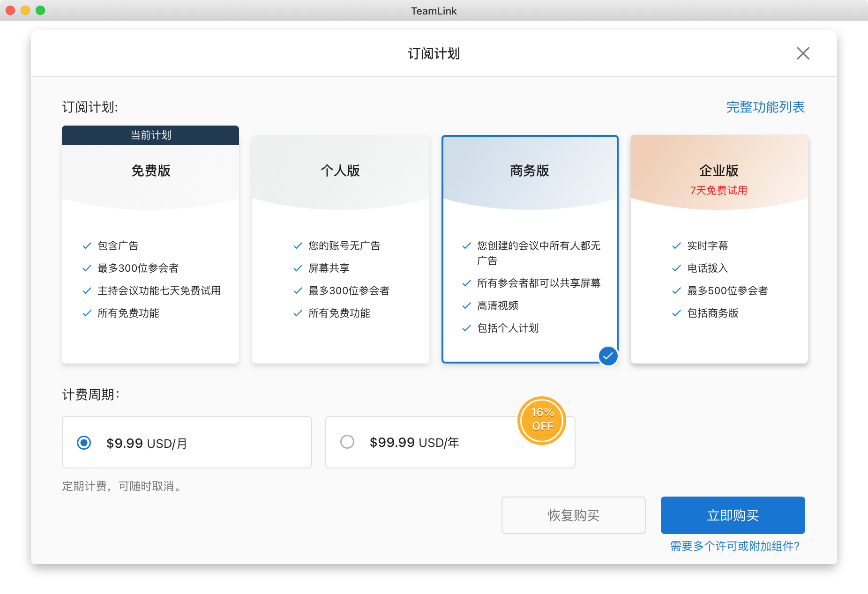868x594 pixels.
Task: Click the blue selected checkmark badge
Action: (x=608, y=356)
